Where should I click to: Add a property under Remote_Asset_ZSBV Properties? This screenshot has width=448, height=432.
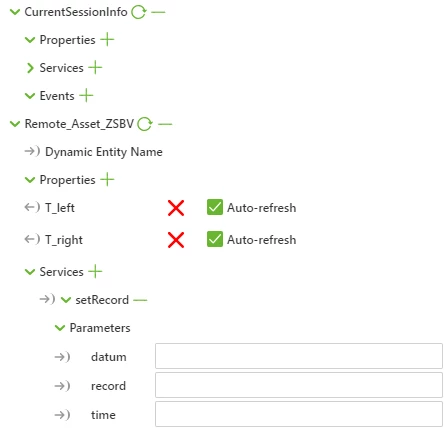(107, 180)
